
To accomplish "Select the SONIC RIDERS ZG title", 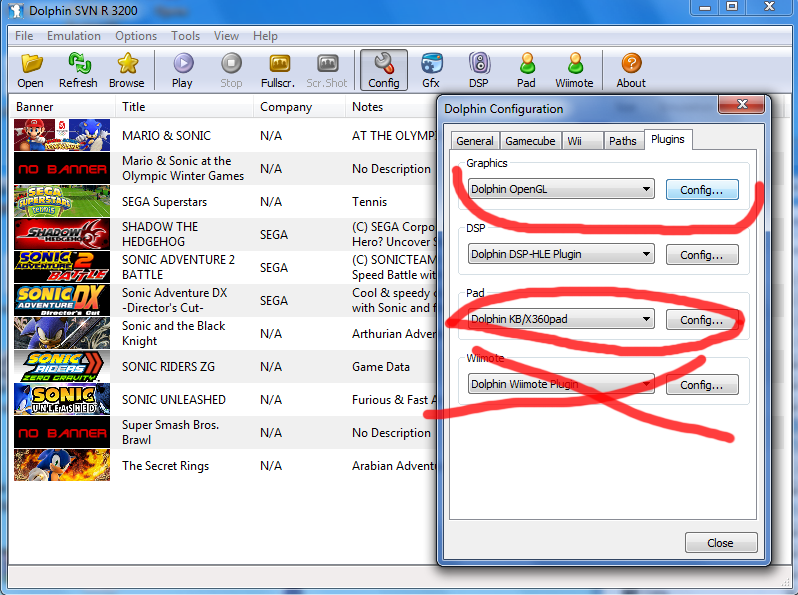I will click(168, 366).
